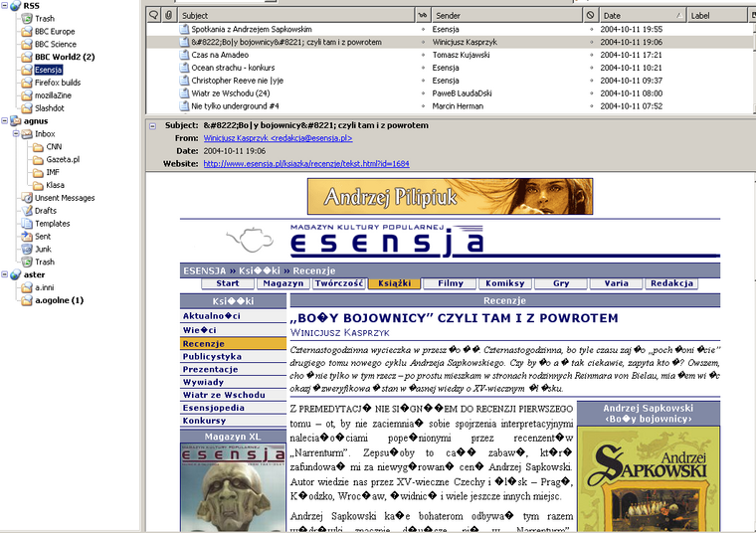Image resolution: width=756 pixels, height=533 pixels.
Task: Collapse the message header pane toggle
Action: pos(153,126)
